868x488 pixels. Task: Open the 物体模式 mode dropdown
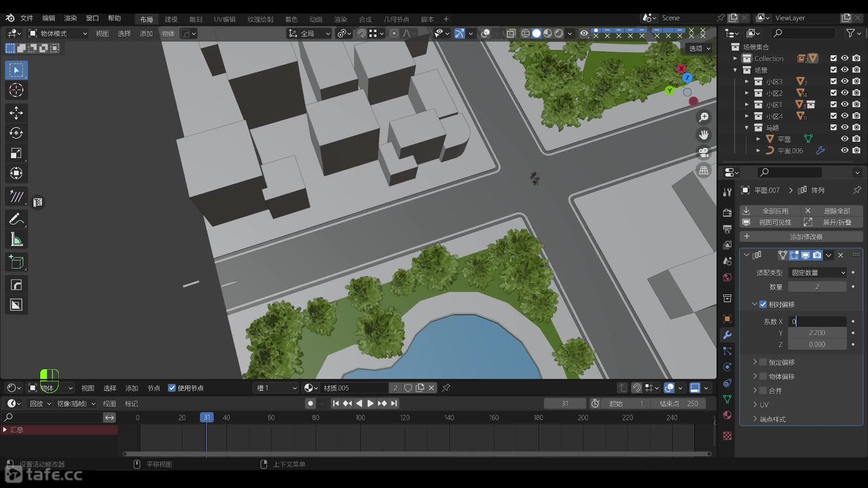point(57,33)
